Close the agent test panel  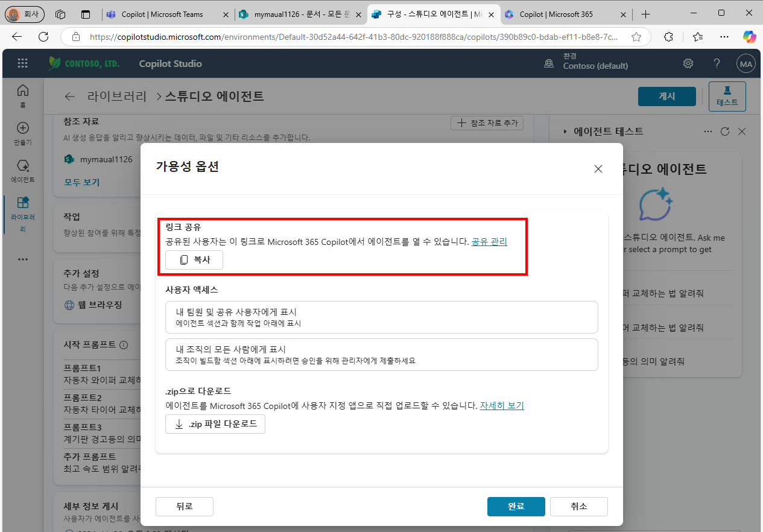tap(742, 131)
